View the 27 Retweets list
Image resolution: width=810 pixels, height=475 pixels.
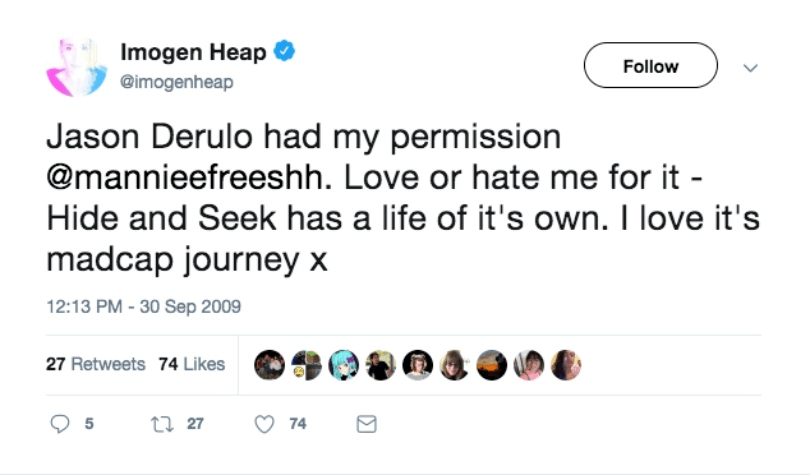point(95,364)
